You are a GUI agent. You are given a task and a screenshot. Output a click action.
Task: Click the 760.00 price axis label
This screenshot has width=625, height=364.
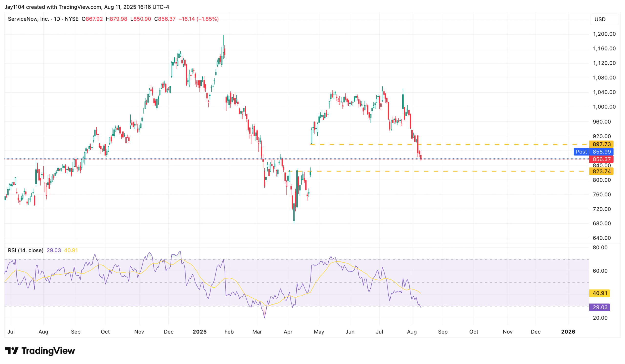tap(602, 195)
